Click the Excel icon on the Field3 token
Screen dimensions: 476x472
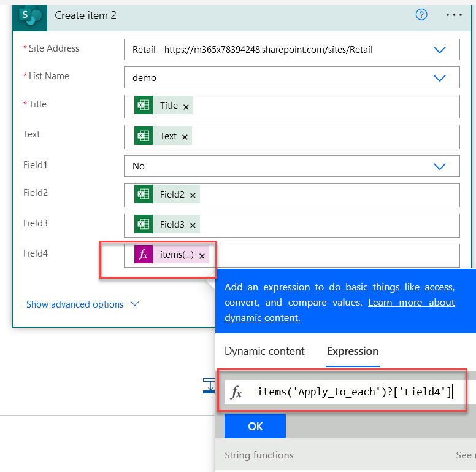144,224
